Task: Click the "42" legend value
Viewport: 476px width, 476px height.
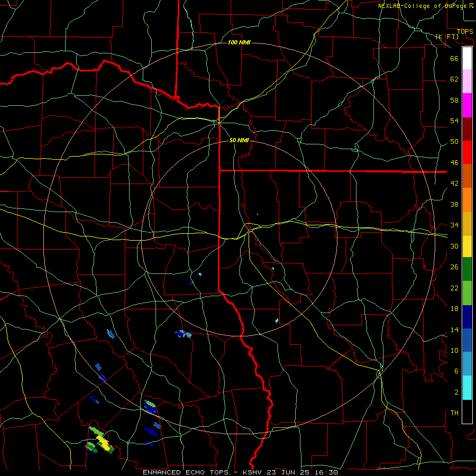Action: click(454, 184)
